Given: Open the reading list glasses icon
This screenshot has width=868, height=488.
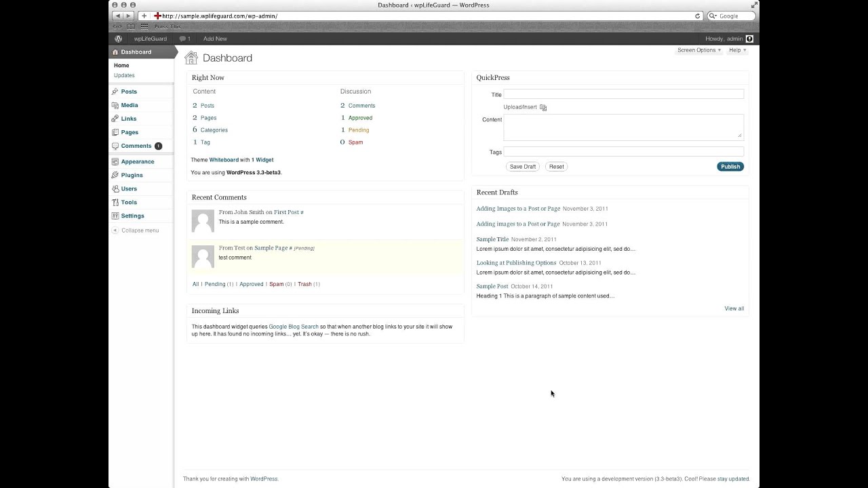Looking at the screenshot, I should [x=118, y=26].
